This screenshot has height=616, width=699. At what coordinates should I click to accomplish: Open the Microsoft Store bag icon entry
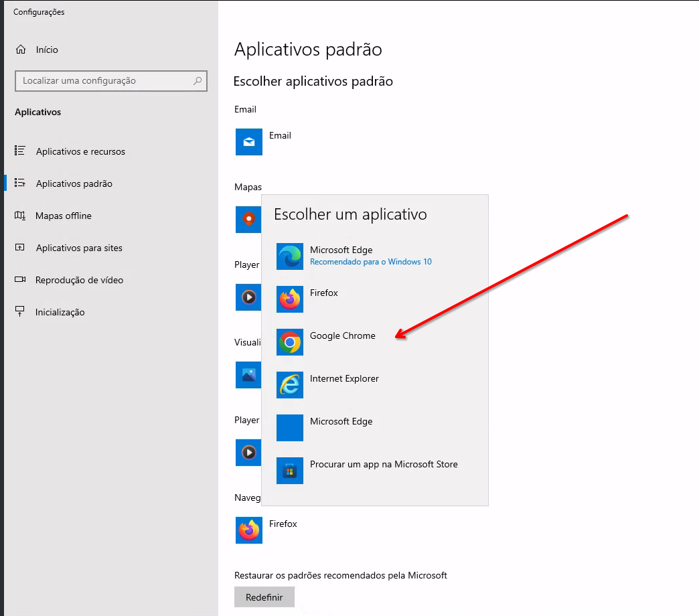pos(290,470)
